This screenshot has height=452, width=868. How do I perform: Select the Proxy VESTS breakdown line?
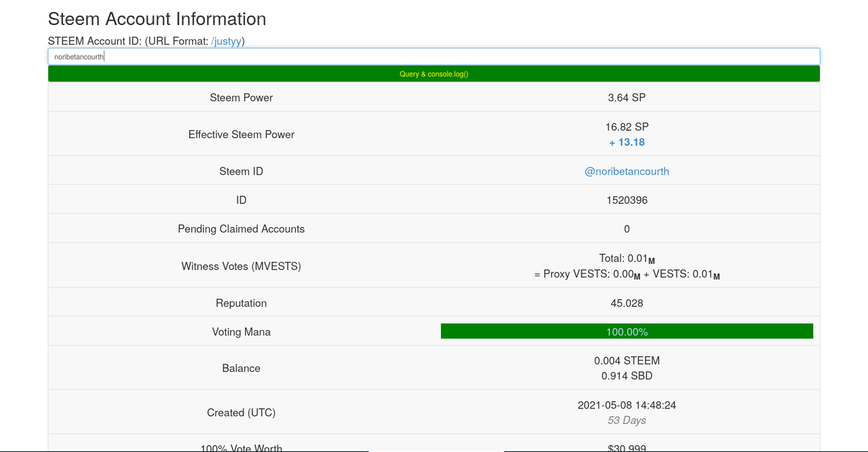point(627,274)
